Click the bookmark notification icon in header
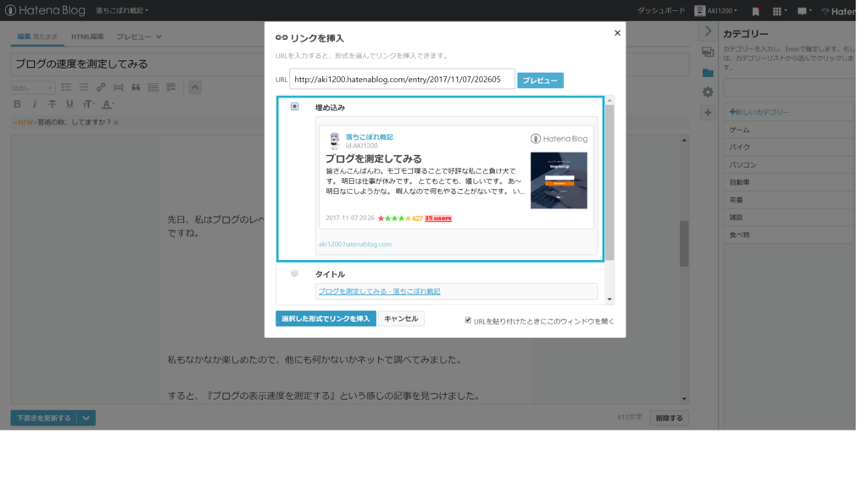 [755, 11]
